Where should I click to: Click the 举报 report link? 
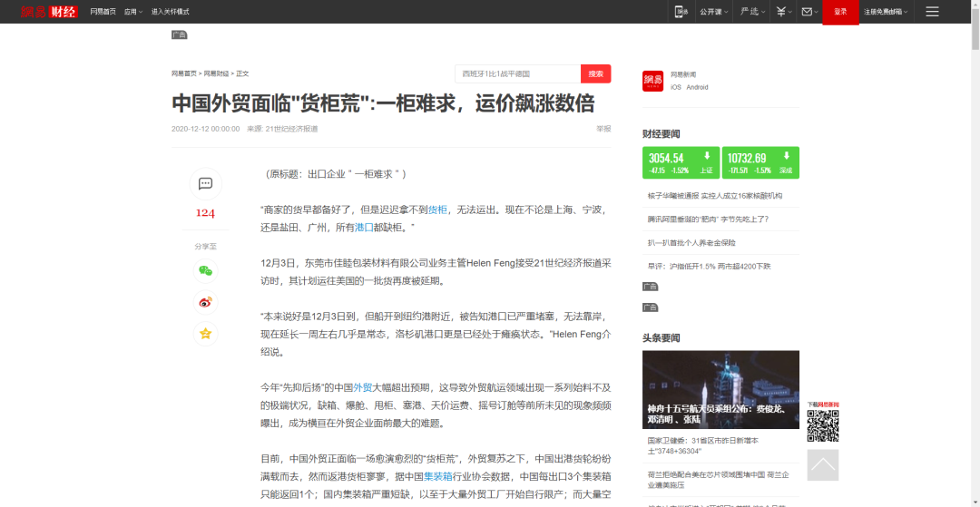click(x=603, y=129)
